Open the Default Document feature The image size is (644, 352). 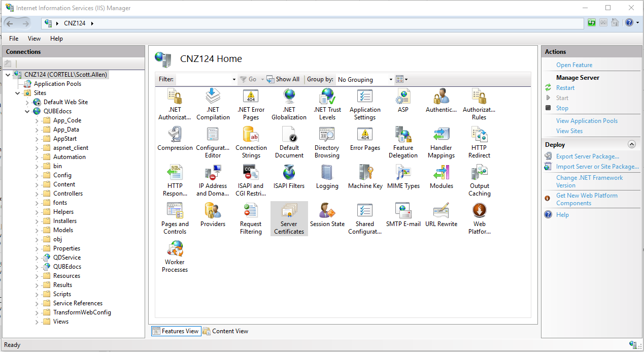pyautogui.click(x=289, y=142)
